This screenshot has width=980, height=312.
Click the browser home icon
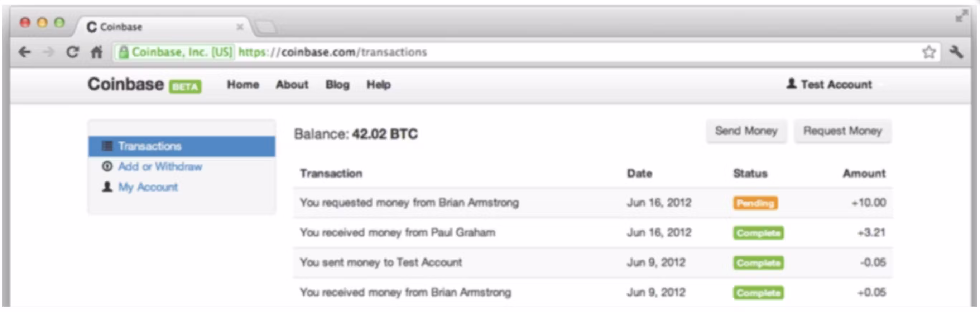pos(96,52)
